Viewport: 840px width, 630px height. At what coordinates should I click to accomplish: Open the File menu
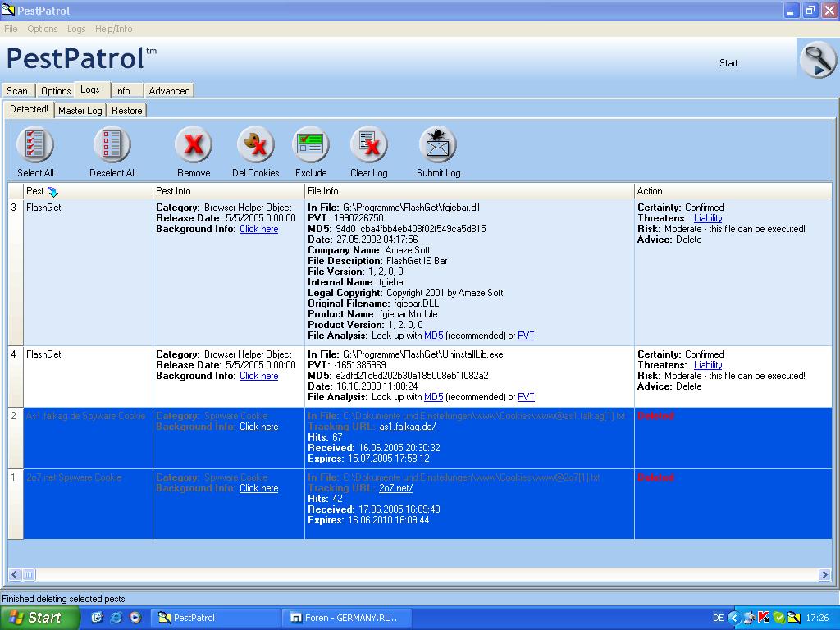pyautogui.click(x=11, y=29)
